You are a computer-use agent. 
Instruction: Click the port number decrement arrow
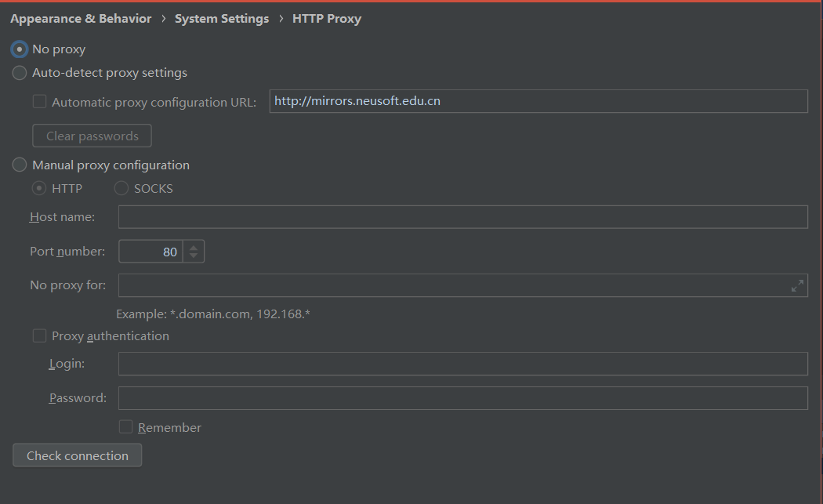tap(195, 255)
